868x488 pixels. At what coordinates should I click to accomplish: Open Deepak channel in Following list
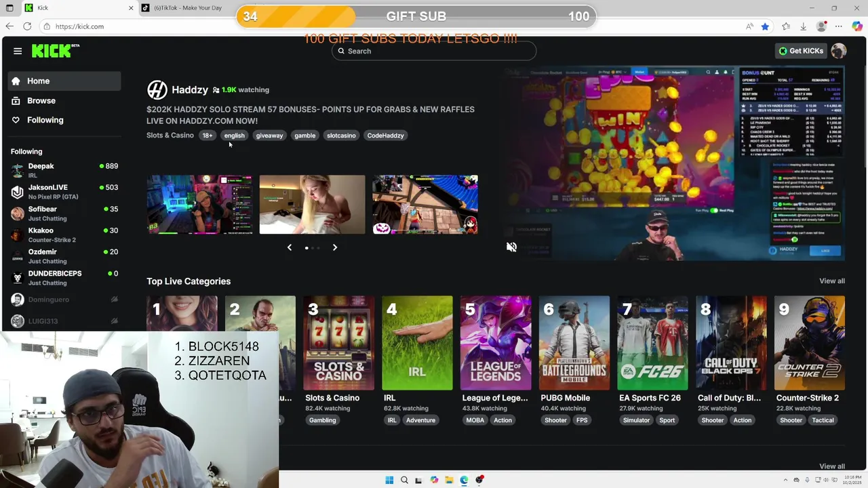pyautogui.click(x=64, y=170)
